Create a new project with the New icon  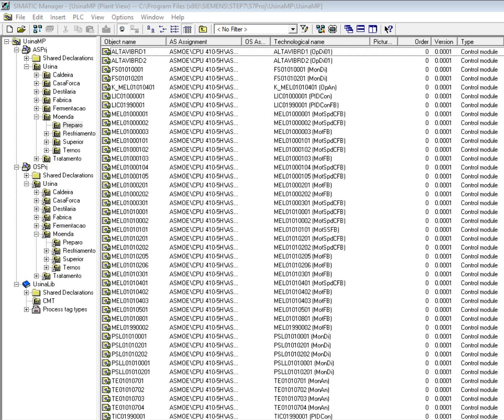(10, 29)
